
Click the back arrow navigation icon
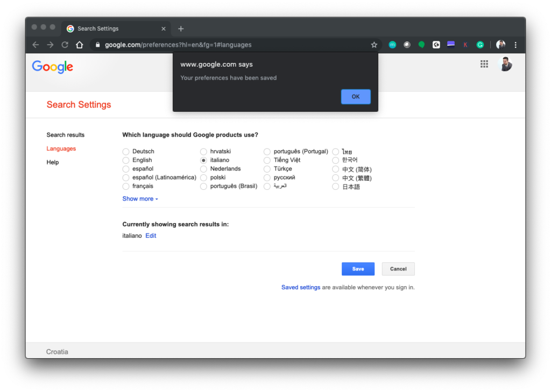coord(36,45)
